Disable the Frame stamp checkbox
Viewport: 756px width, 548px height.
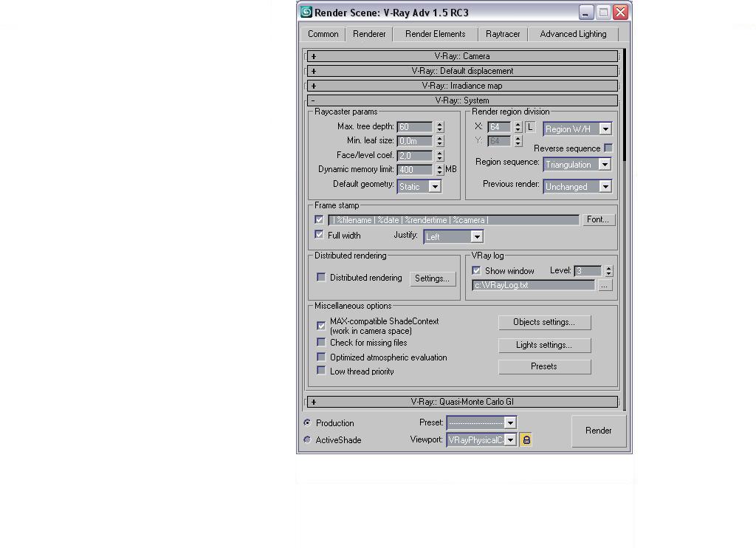[x=319, y=219]
